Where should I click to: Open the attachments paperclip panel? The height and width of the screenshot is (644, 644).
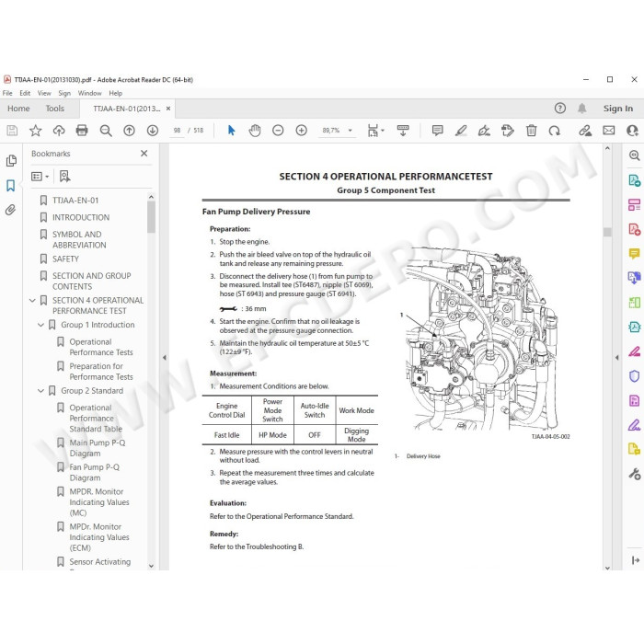tap(10, 211)
